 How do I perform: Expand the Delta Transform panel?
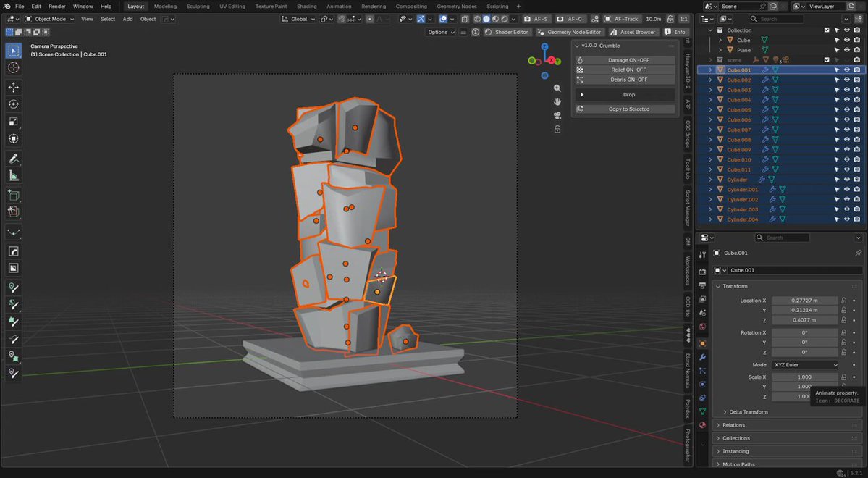click(749, 412)
